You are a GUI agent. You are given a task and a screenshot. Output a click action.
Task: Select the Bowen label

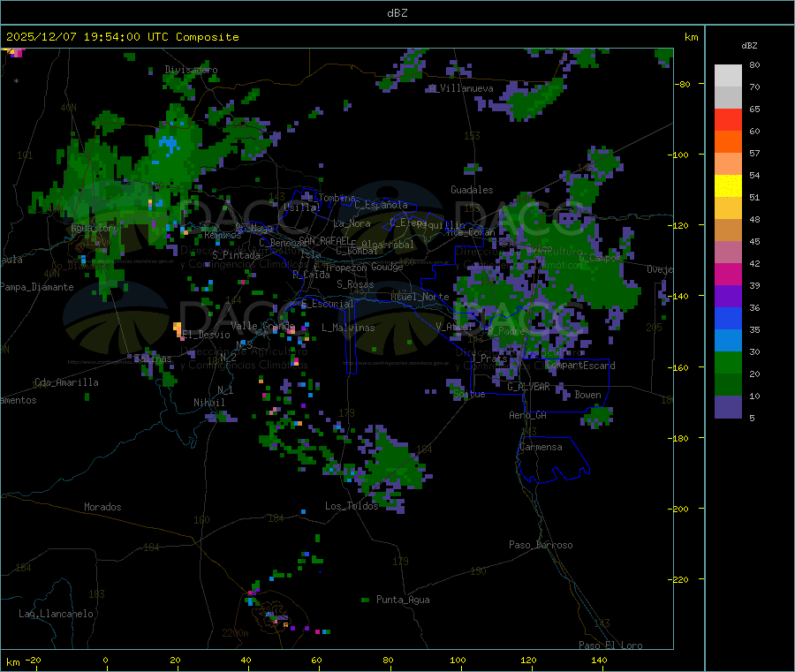click(587, 395)
